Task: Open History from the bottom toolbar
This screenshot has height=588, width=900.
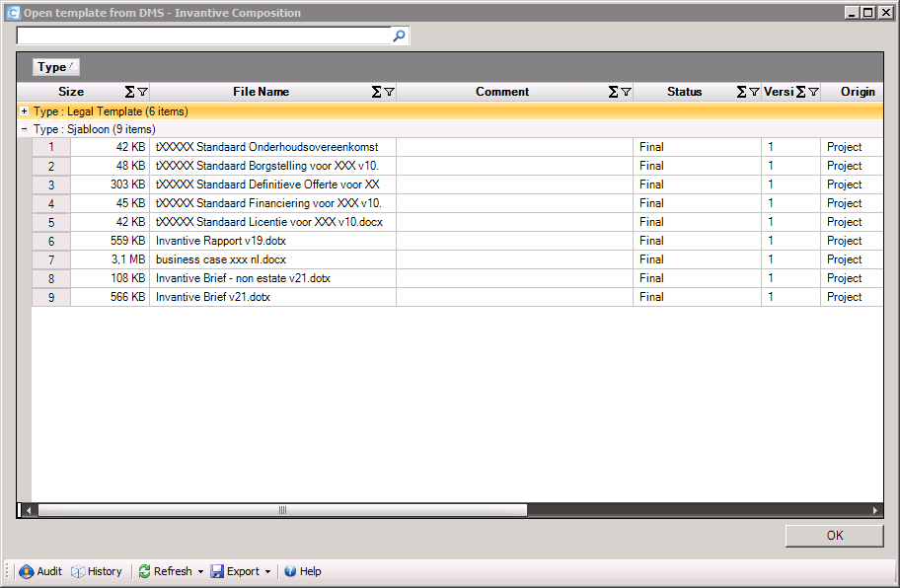Action: click(x=97, y=571)
